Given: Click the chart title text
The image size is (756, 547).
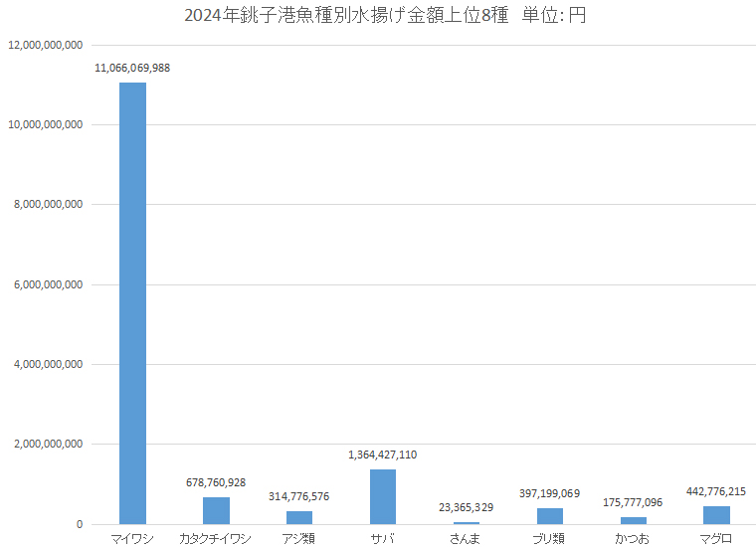Looking at the screenshot, I should [384, 17].
